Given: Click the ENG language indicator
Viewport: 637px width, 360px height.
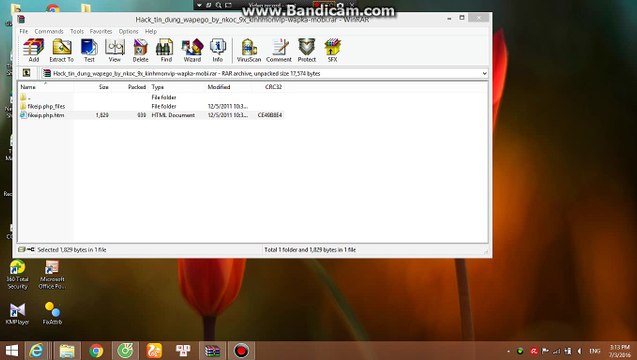Looking at the screenshot, I should 595,351.
